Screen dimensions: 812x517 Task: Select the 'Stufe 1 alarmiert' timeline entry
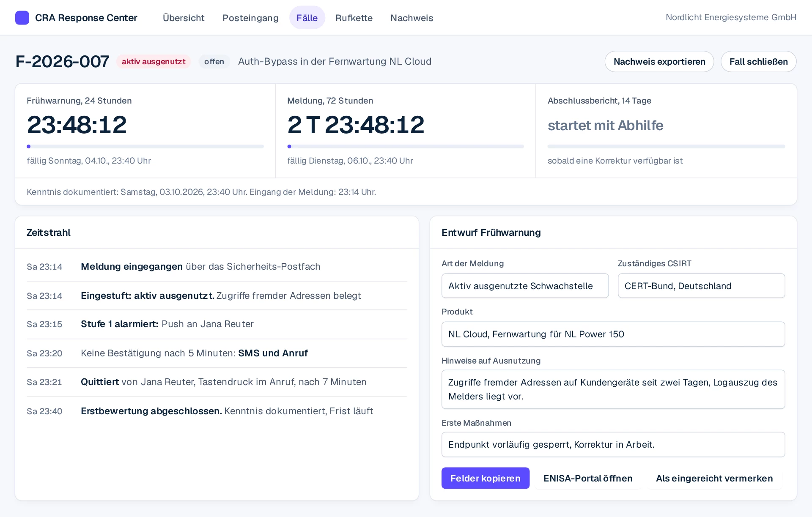217,324
